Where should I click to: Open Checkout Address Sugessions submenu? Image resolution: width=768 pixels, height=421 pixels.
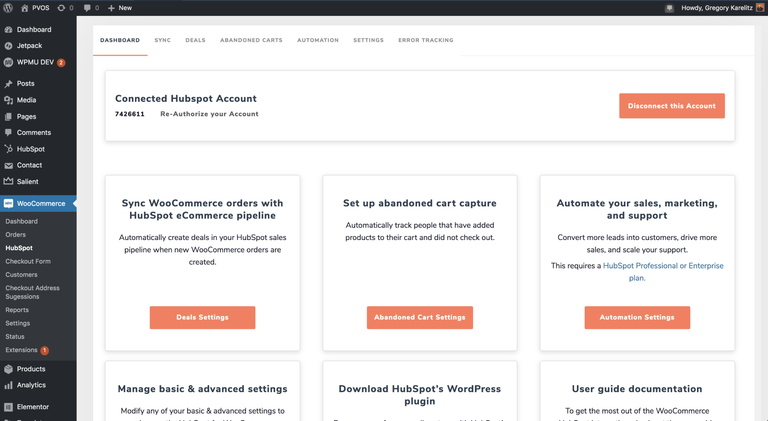pos(32,292)
